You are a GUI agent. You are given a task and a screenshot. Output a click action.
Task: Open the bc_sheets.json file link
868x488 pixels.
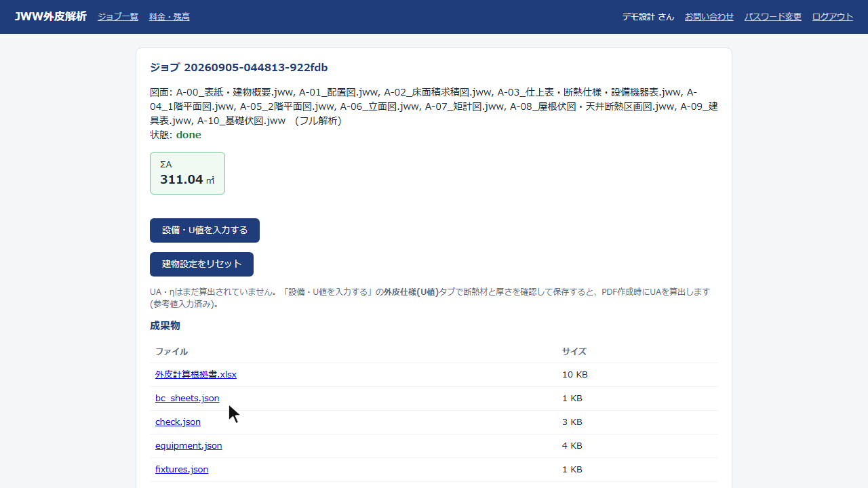(x=187, y=399)
